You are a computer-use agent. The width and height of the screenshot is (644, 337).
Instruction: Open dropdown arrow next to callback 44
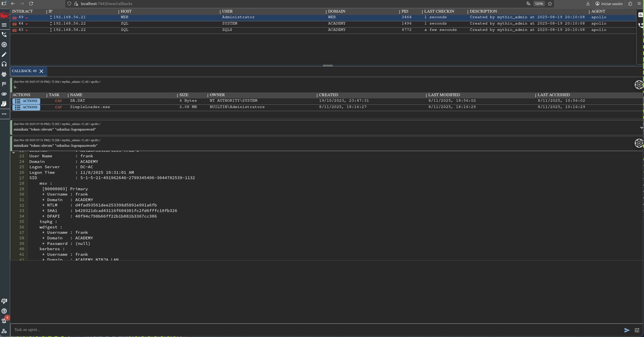27,24
